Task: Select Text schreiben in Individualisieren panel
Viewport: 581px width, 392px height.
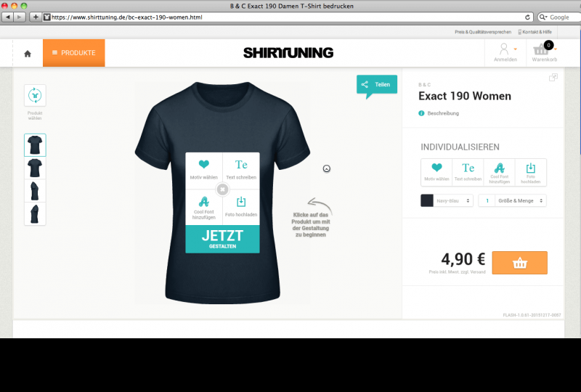Action: pyautogui.click(x=468, y=172)
